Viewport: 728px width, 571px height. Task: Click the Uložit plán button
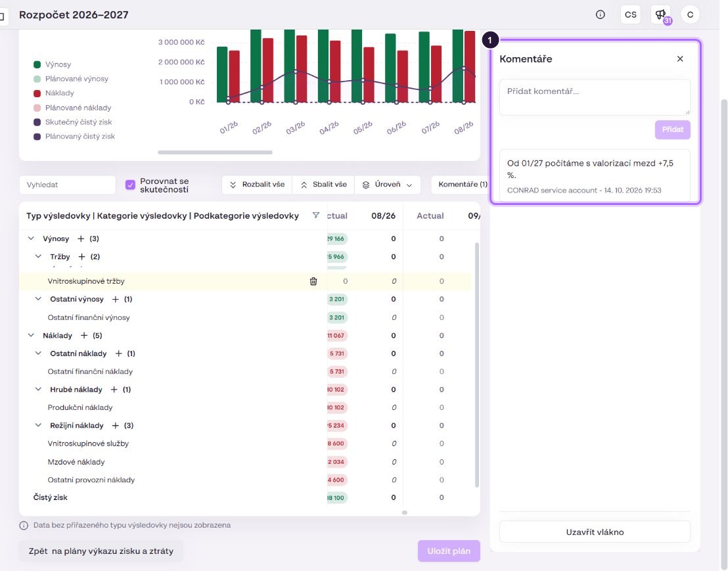point(449,551)
